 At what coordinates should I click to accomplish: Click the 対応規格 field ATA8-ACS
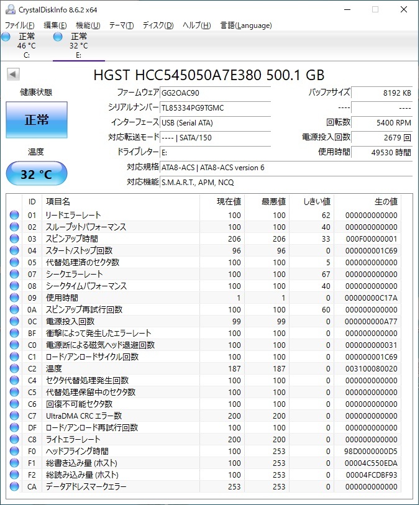[x=286, y=168]
